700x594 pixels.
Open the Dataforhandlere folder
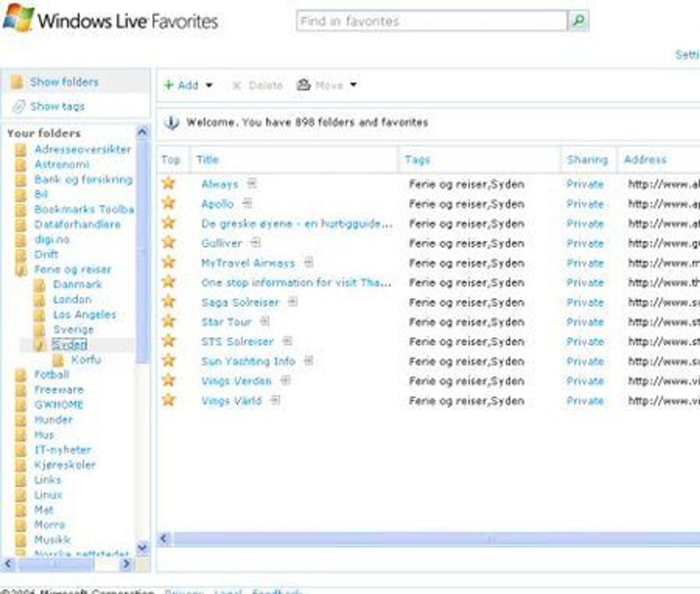click(77, 225)
